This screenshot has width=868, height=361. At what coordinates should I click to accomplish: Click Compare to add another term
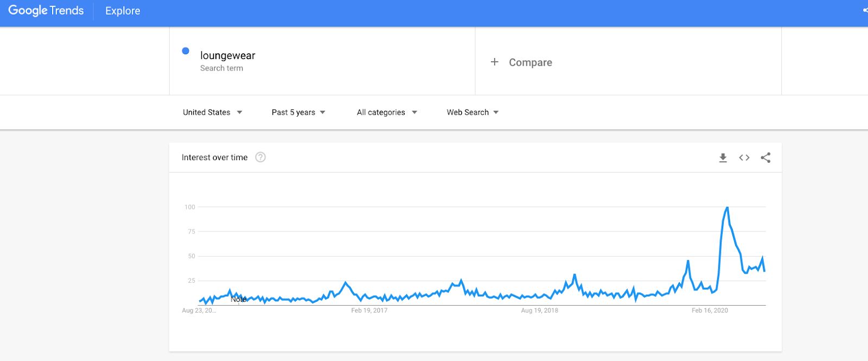pyautogui.click(x=530, y=62)
